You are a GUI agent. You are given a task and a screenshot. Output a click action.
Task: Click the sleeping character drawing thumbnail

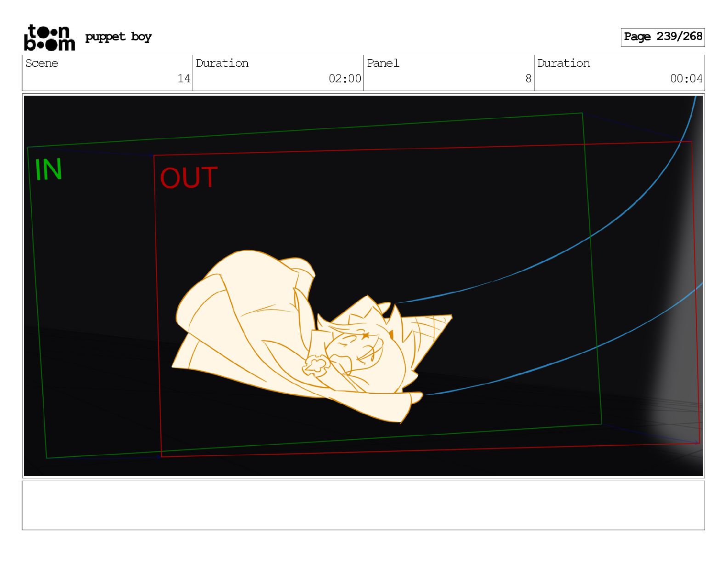tap(312, 337)
